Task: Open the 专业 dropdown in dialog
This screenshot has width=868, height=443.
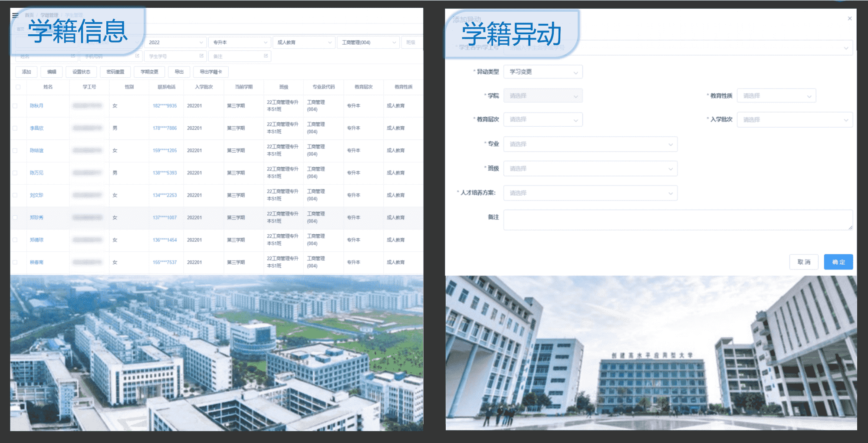Action: click(590, 144)
